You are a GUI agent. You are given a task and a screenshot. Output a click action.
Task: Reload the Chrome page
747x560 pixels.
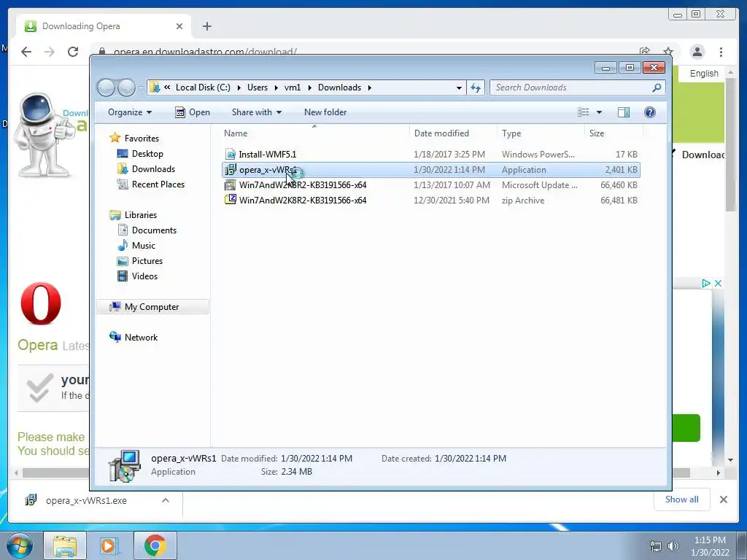pos(73,52)
